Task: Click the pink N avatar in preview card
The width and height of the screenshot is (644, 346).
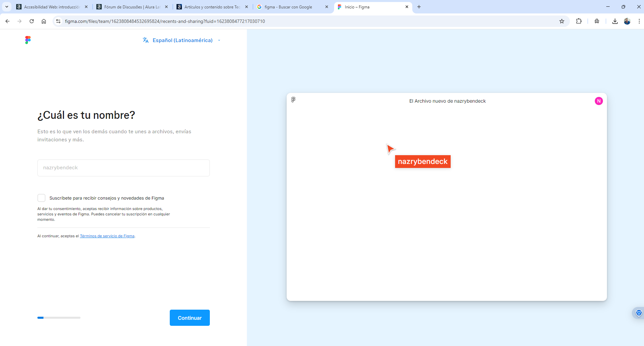Action: pyautogui.click(x=599, y=101)
